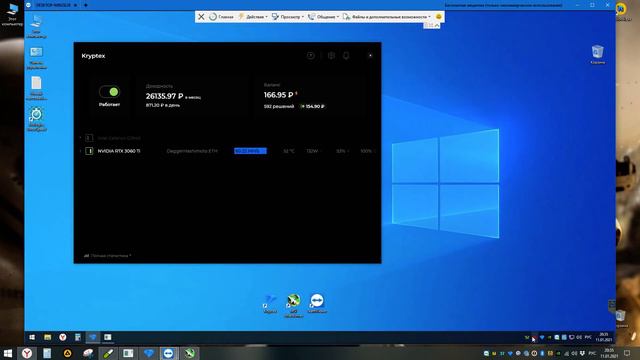Open the Kryptex settings icon in the header
This screenshot has height=360, width=640.
(331, 56)
